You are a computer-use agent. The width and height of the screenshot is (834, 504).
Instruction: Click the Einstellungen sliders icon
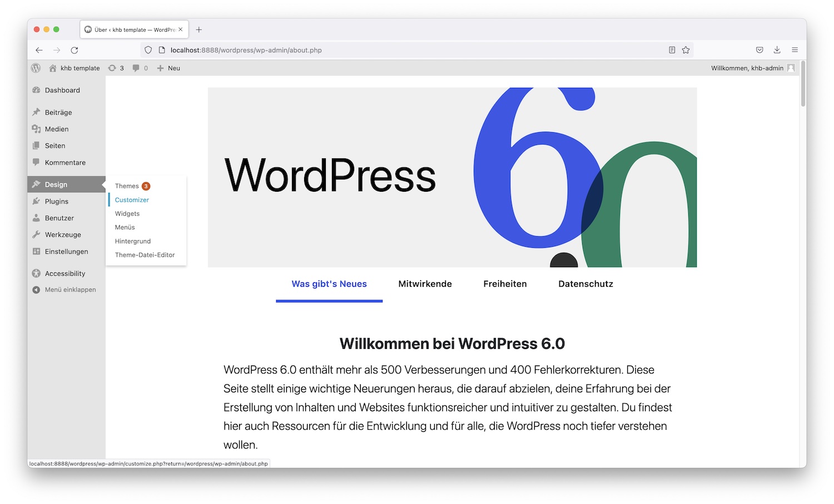[x=36, y=251]
